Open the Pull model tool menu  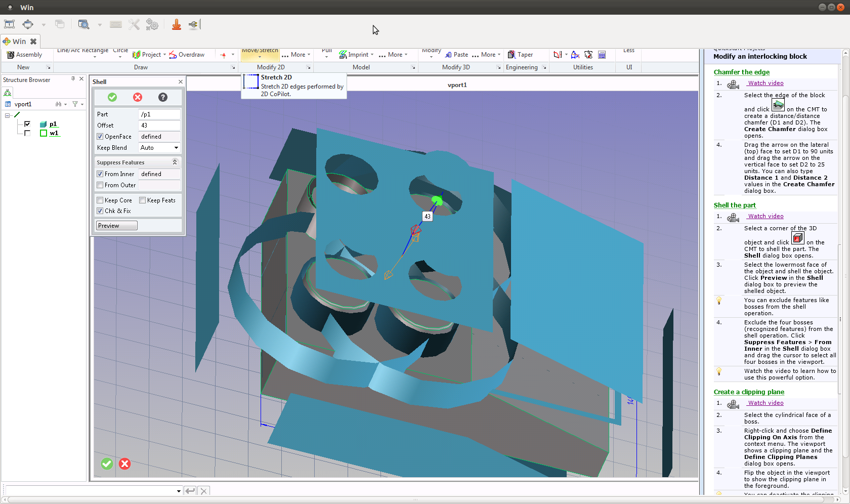click(x=327, y=54)
